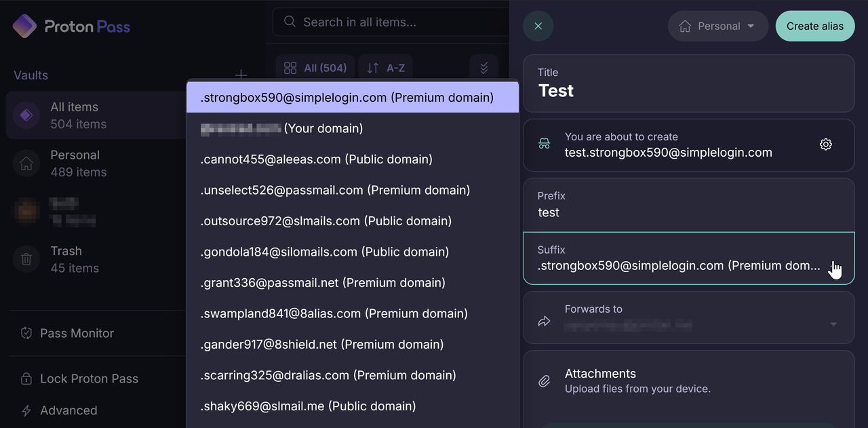Expand the Personal vault selector dropdown

717,26
